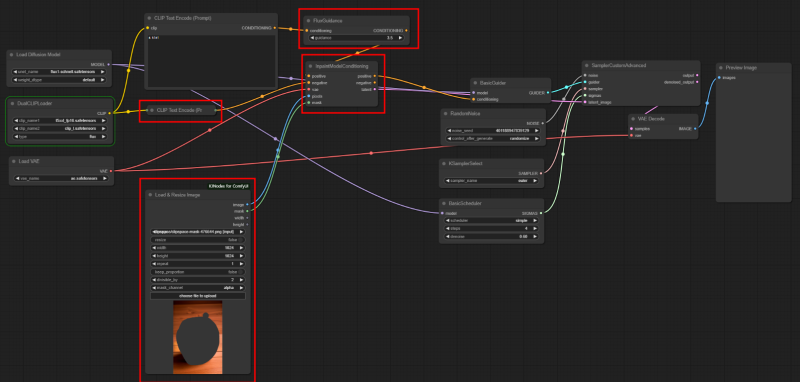
Task: Collapse the RandomNoise node via its title dot
Action: tap(445, 114)
